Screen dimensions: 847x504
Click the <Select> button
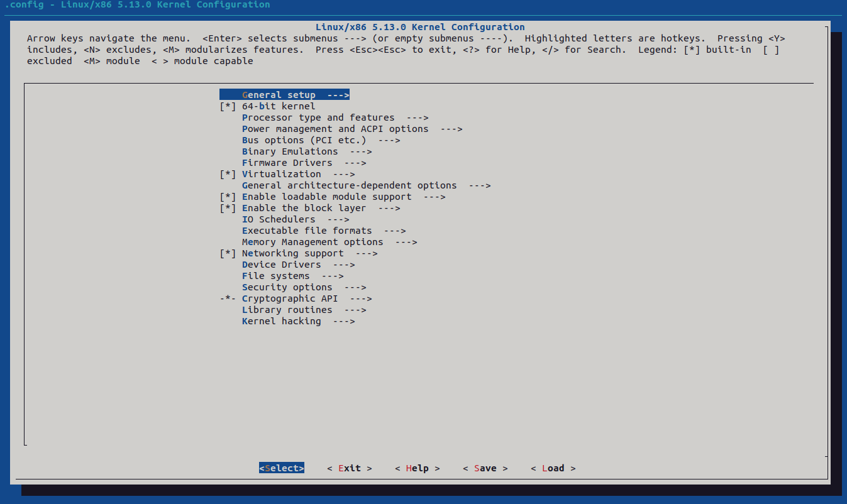pos(282,468)
